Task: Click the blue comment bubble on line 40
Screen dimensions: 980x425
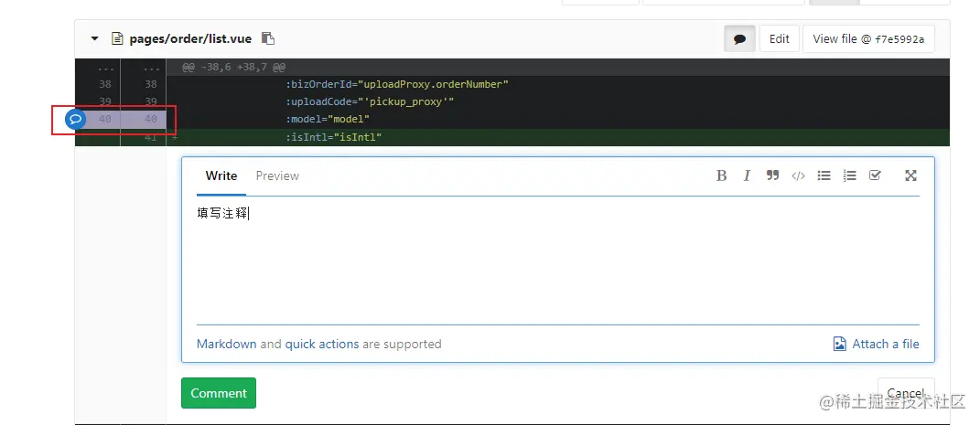Action: tap(76, 119)
